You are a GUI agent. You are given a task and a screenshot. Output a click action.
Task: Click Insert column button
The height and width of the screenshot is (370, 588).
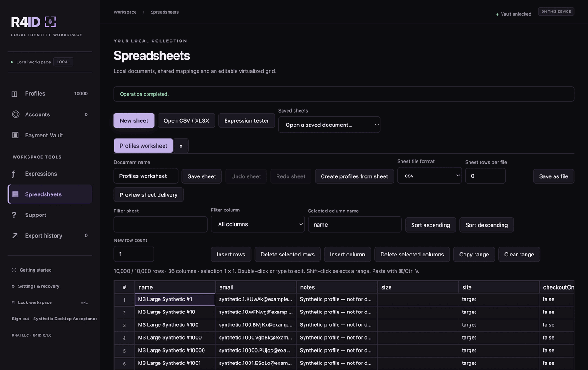point(347,254)
